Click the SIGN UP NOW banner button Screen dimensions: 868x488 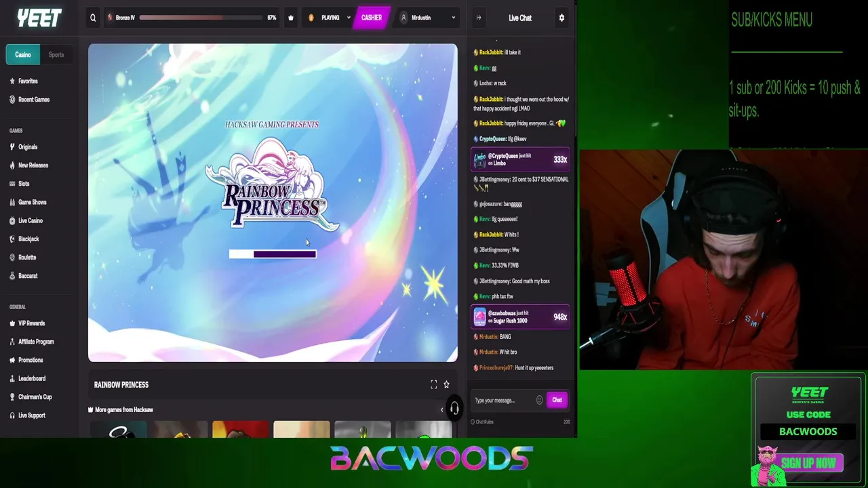coord(808,464)
